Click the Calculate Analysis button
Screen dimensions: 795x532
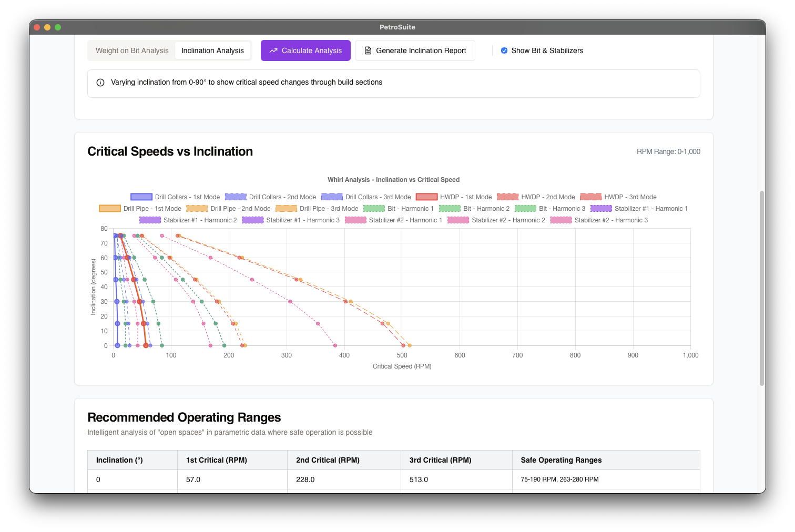(x=305, y=50)
